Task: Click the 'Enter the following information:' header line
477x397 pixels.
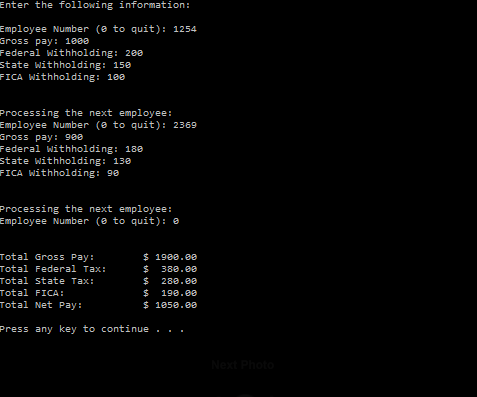Action: click(x=95, y=5)
